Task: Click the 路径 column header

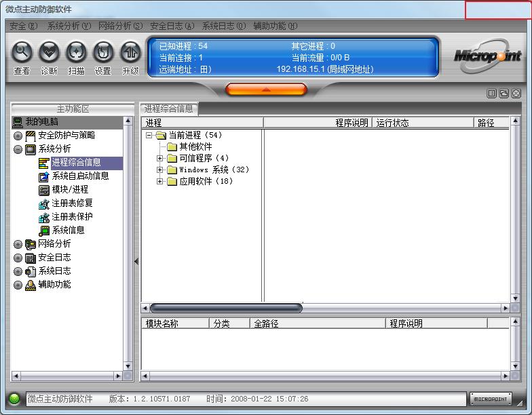Action: coord(491,123)
